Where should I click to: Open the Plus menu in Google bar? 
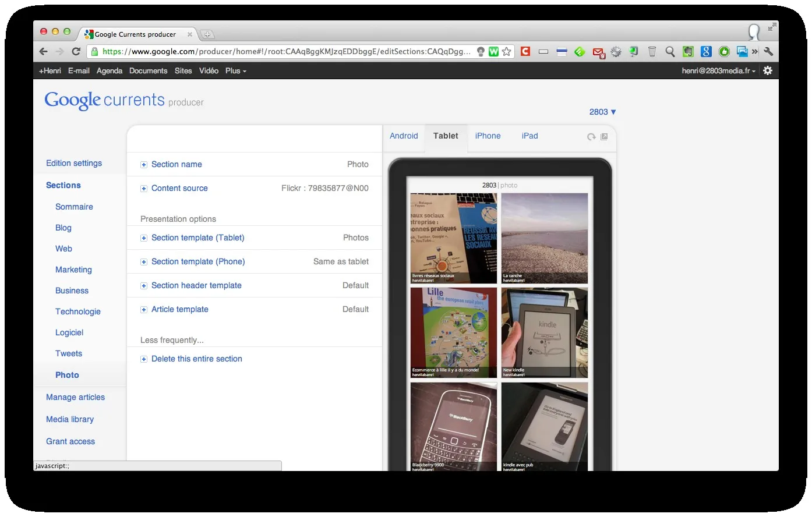[235, 70]
